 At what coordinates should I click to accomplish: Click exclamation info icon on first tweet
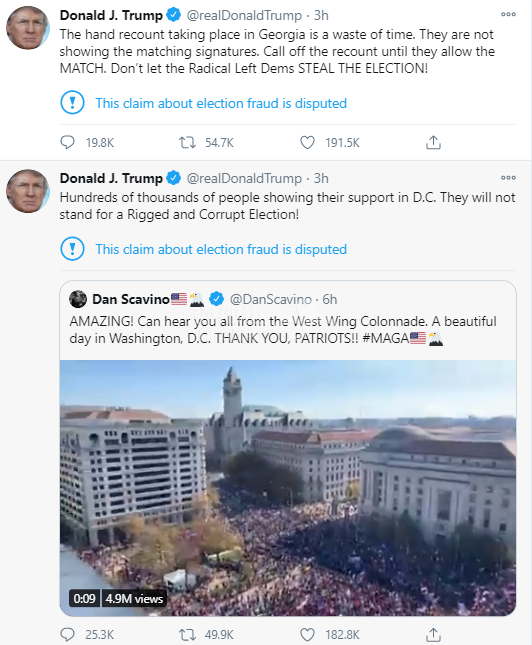72,103
